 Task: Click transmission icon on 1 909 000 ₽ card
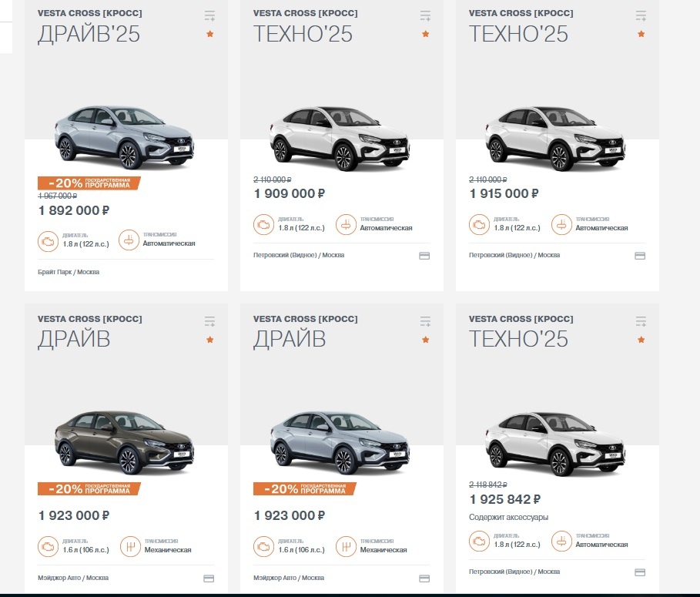point(346,225)
